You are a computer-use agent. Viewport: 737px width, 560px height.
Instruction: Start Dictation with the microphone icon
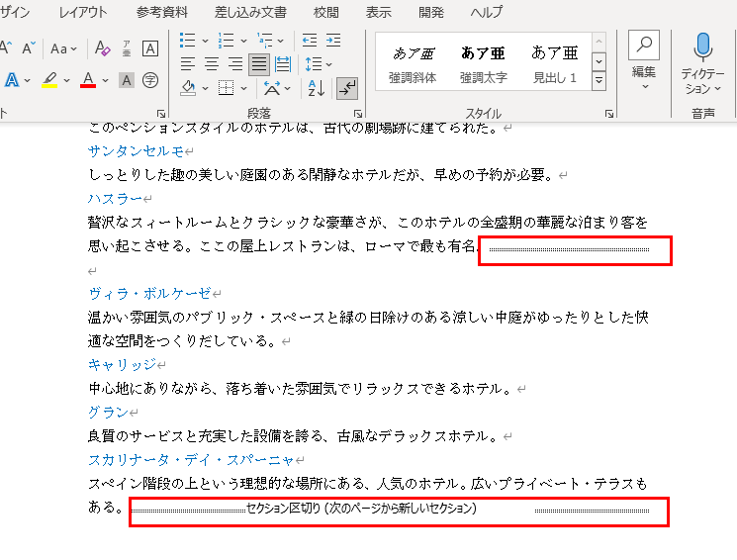click(x=702, y=47)
